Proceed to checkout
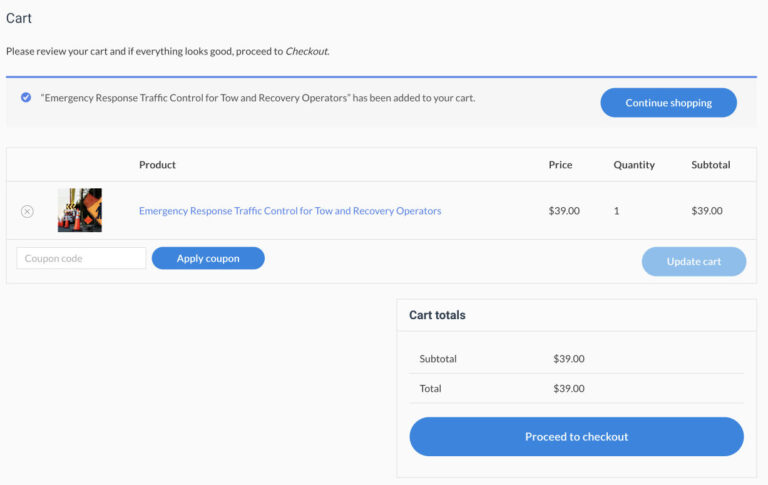This screenshot has width=768, height=485. pos(576,437)
